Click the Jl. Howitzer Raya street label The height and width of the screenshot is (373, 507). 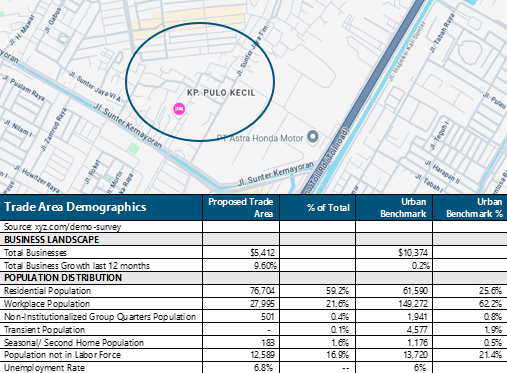pos(37,179)
